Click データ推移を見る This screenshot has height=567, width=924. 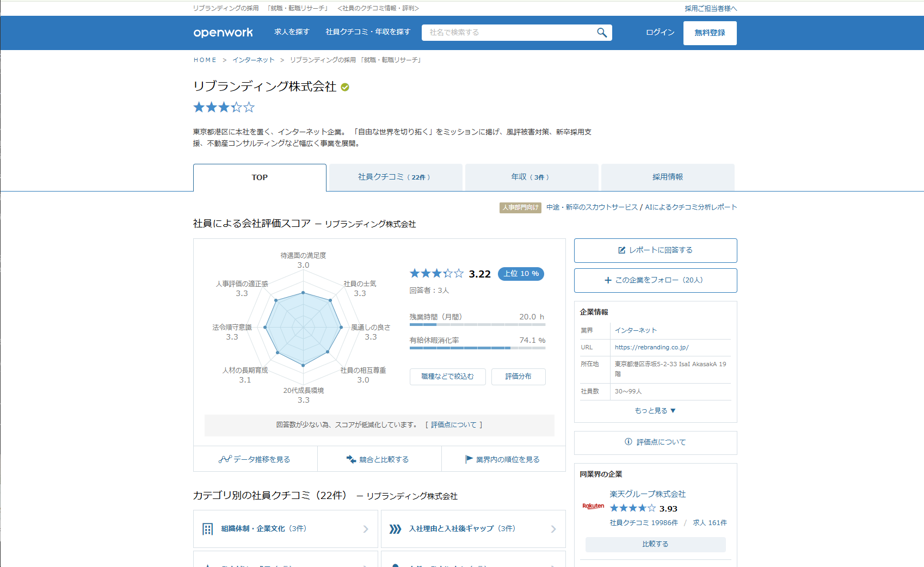coord(255,459)
